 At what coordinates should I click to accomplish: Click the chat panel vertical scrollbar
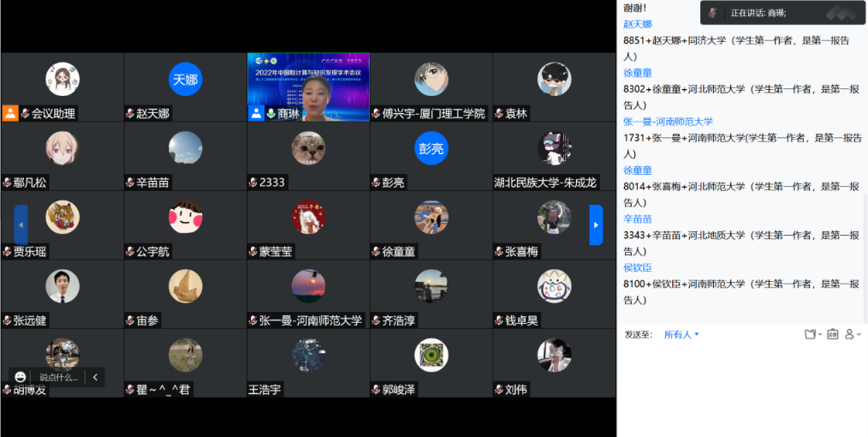click(865, 258)
